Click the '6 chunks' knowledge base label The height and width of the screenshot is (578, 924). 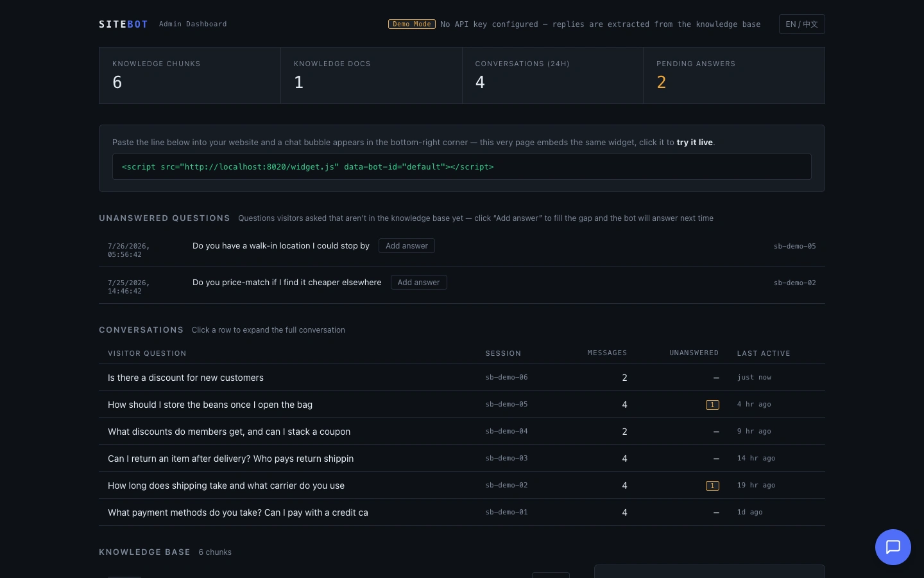[215, 552]
